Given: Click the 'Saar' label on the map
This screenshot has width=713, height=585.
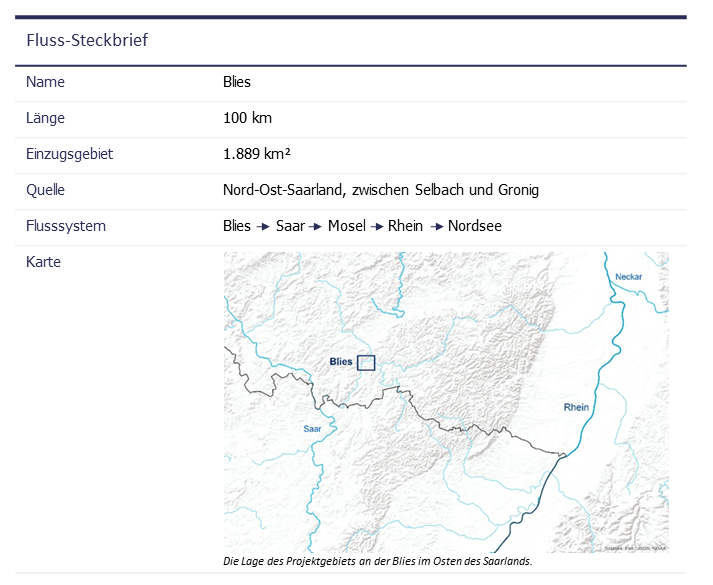Looking at the screenshot, I should (312, 429).
